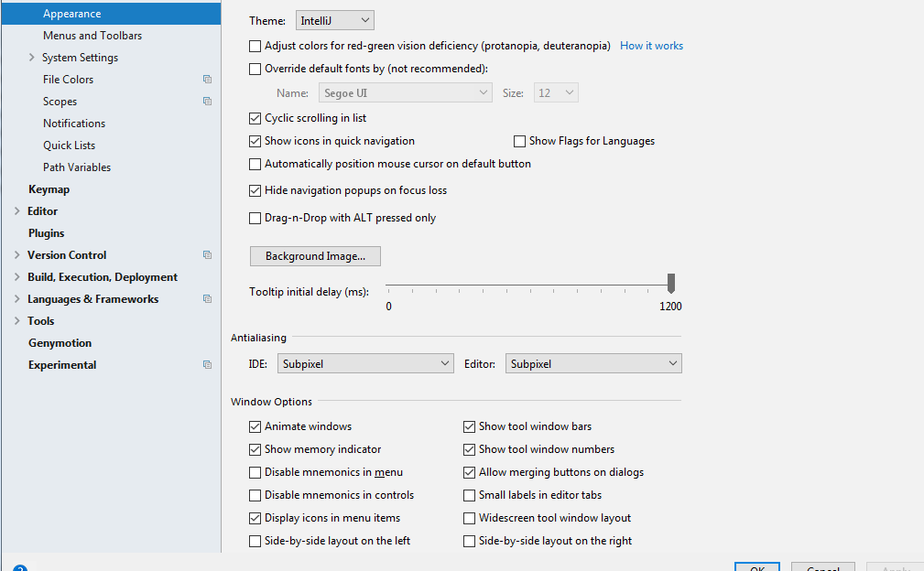This screenshot has height=571, width=924.
Task: Open the Plugins settings page
Action: click(46, 233)
